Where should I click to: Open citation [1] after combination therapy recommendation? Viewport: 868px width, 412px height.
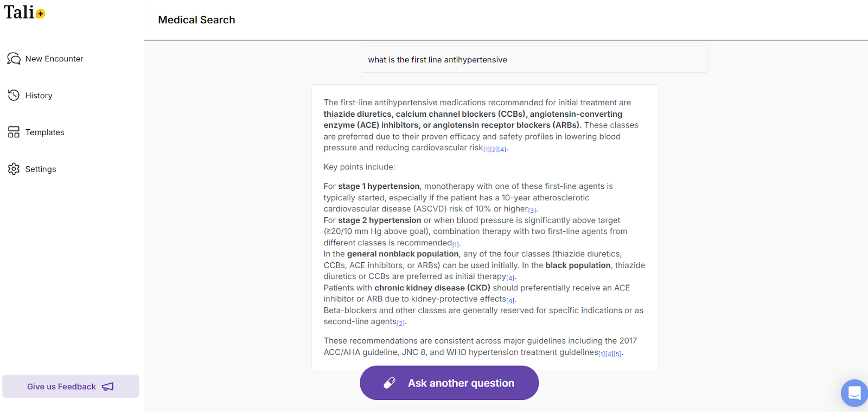point(456,244)
